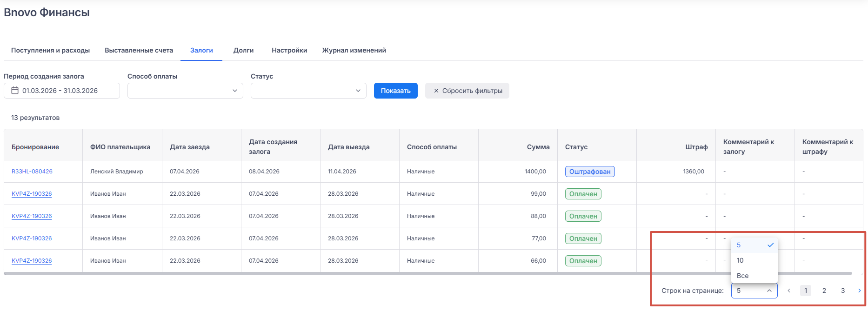Open Журнал изменений tab
The width and height of the screenshot is (868, 311).
(x=354, y=50)
